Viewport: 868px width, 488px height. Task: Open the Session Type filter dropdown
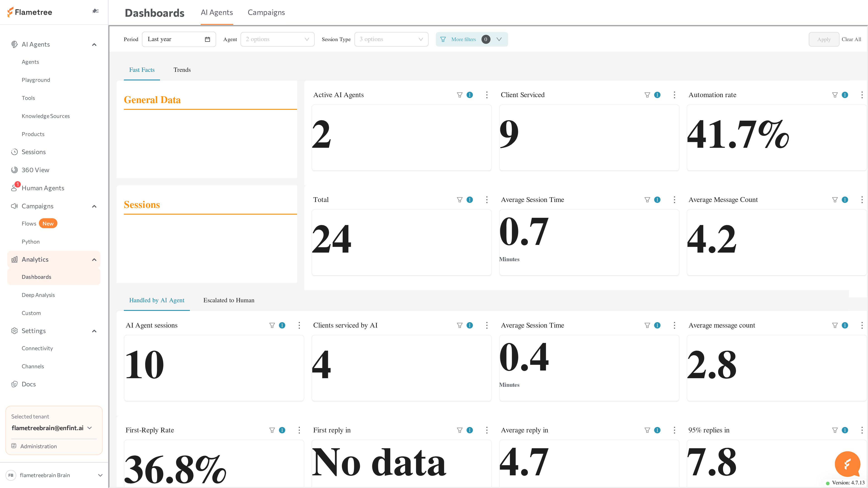pyautogui.click(x=391, y=39)
